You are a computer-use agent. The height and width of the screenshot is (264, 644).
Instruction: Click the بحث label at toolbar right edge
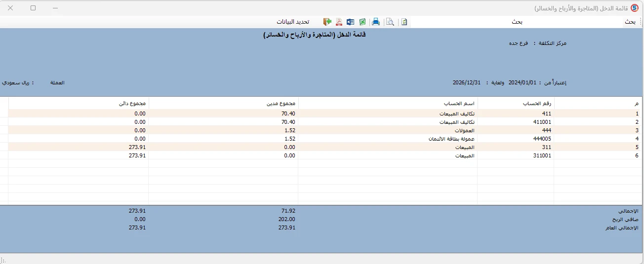(630, 22)
